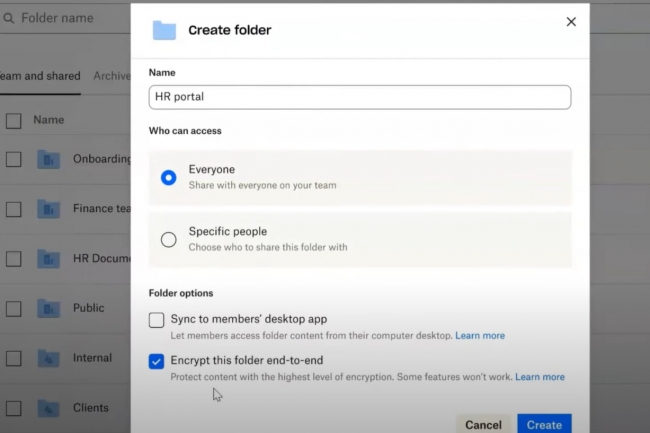Viewport: 650px width, 433px height.
Task: Choose the Specific people radio button
Action: click(x=169, y=239)
